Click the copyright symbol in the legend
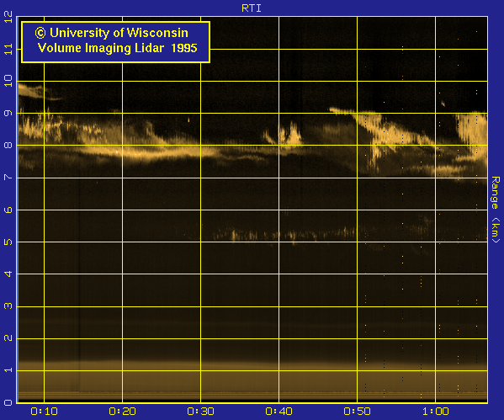This screenshot has width=504, height=420. [x=40, y=33]
